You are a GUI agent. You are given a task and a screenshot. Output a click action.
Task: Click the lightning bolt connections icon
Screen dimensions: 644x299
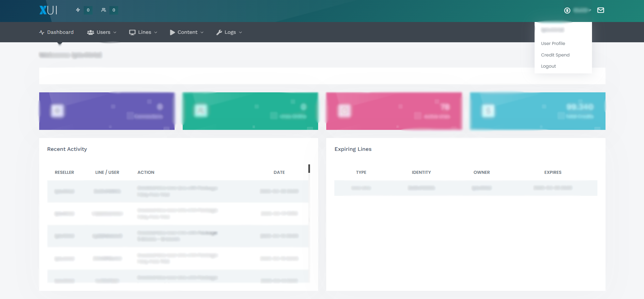point(78,10)
